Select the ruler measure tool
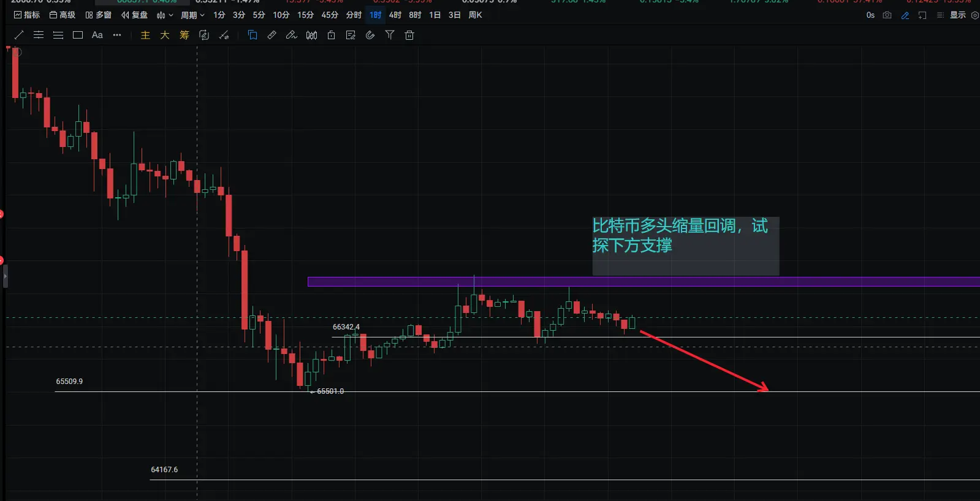This screenshot has height=501, width=980. (272, 35)
